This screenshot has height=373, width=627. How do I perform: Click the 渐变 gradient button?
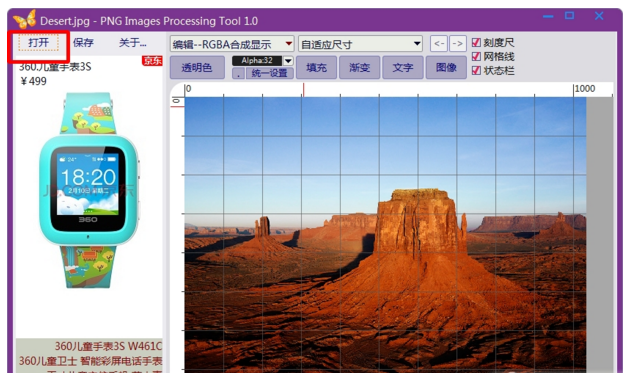(x=359, y=68)
